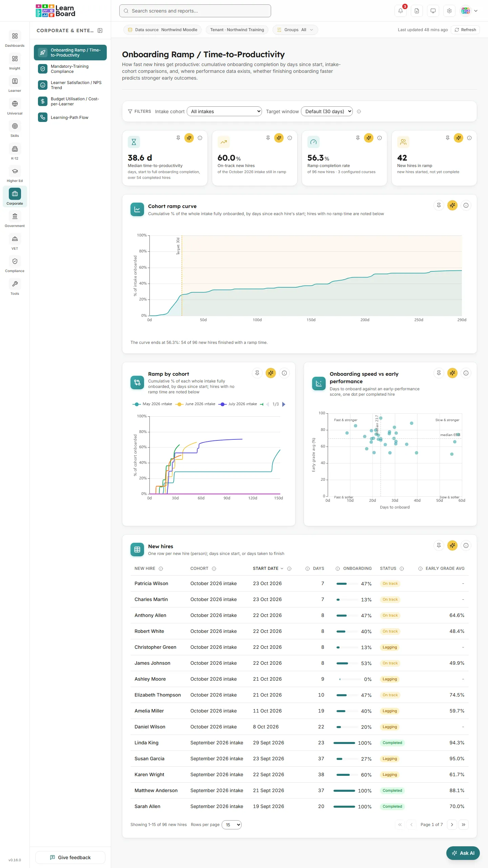The height and width of the screenshot is (868, 488).
Task: Open AI insight on On-track new hires card
Action: (279, 138)
